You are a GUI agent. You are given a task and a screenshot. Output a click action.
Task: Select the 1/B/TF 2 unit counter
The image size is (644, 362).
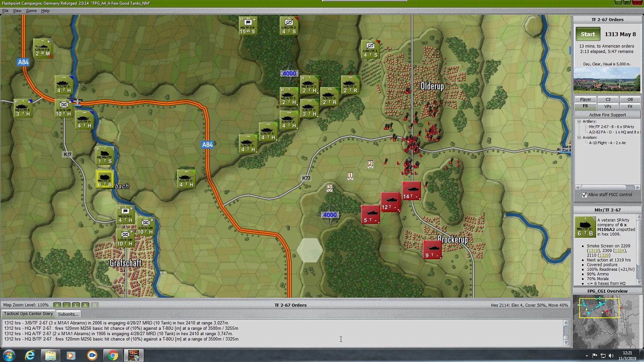pos(350,85)
